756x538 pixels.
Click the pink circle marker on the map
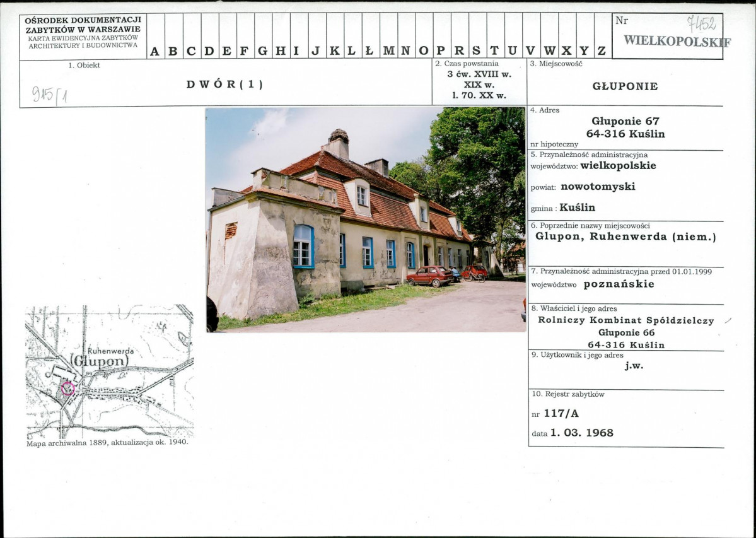(x=68, y=389)
